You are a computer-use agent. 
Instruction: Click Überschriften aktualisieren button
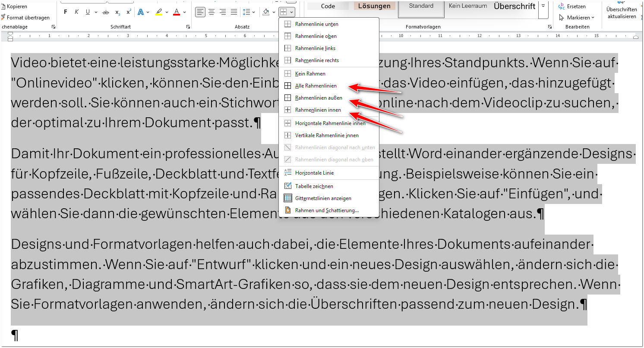(621, 13)
